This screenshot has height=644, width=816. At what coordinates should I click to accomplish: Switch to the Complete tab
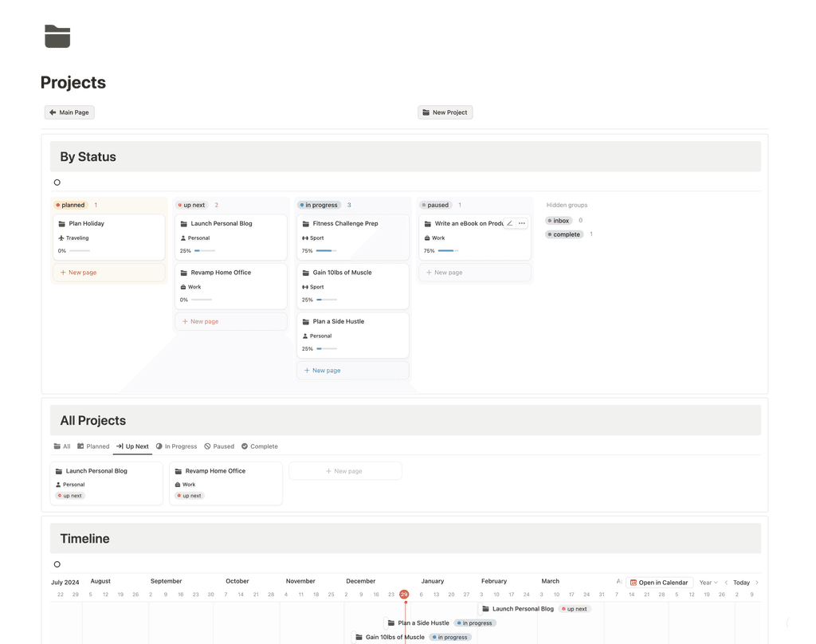(260, 446)
